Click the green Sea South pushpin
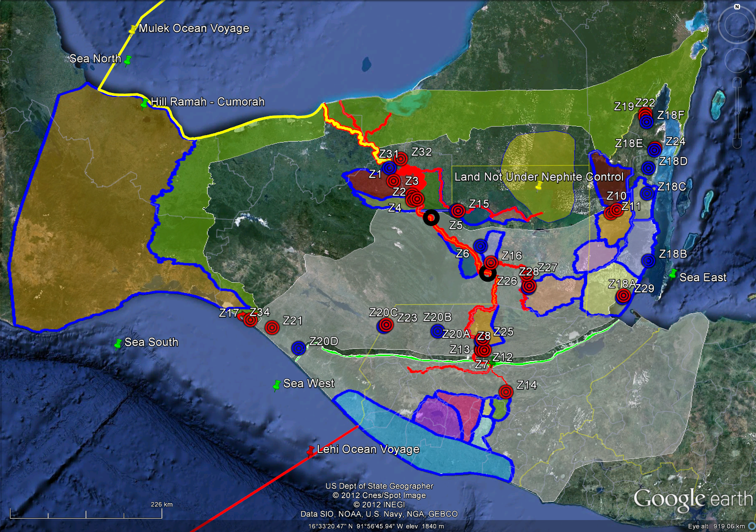This screenshot has height=532, width=756. (118, 343)
